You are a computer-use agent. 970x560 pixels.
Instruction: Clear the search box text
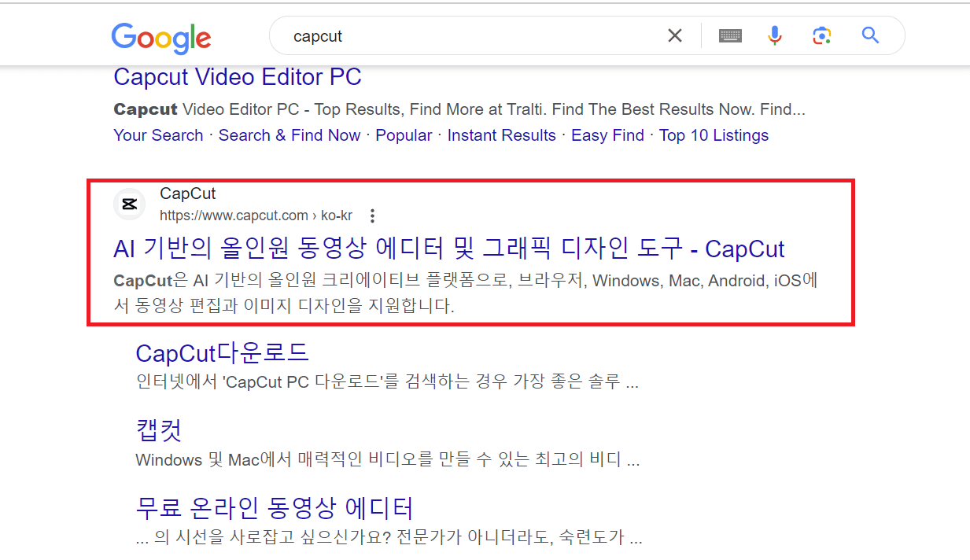click(675, 35)
